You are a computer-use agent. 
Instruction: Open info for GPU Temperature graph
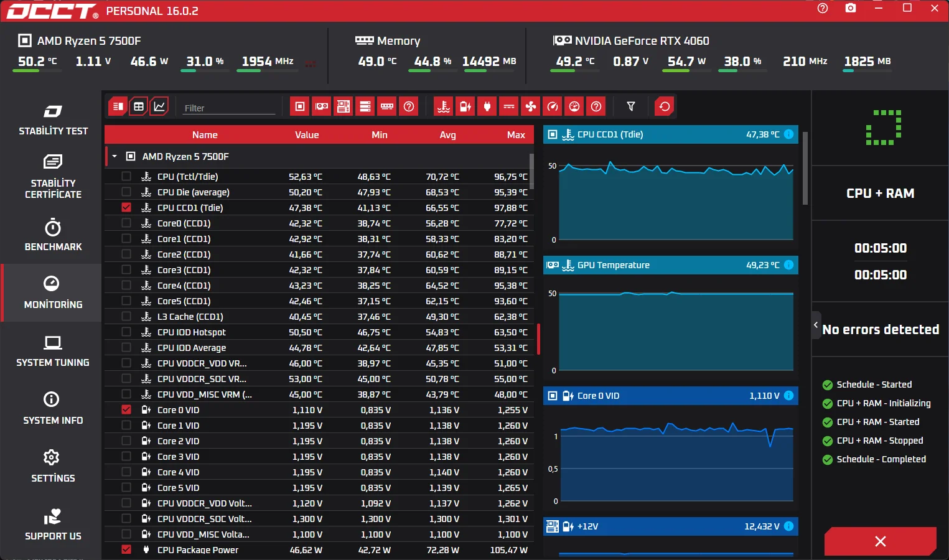(x=788, y=265)
